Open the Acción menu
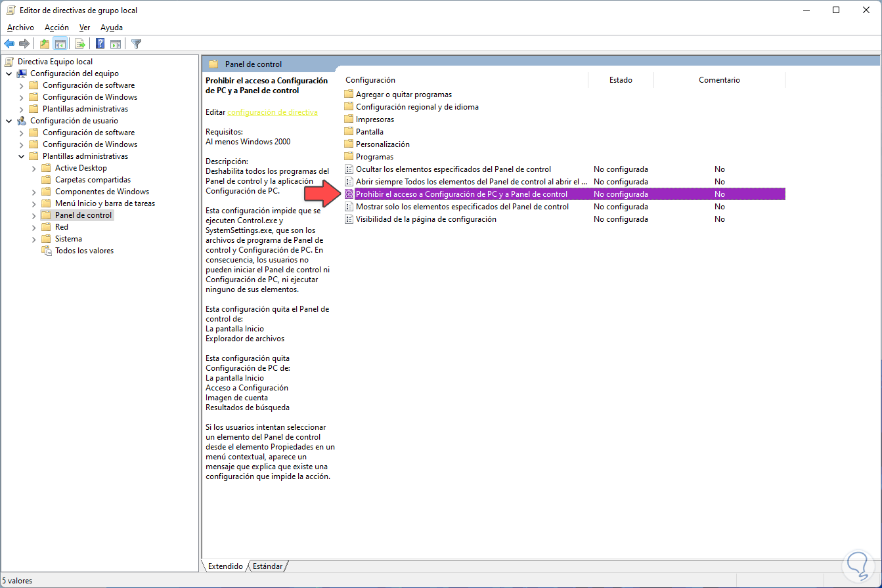 pos(56,28)
